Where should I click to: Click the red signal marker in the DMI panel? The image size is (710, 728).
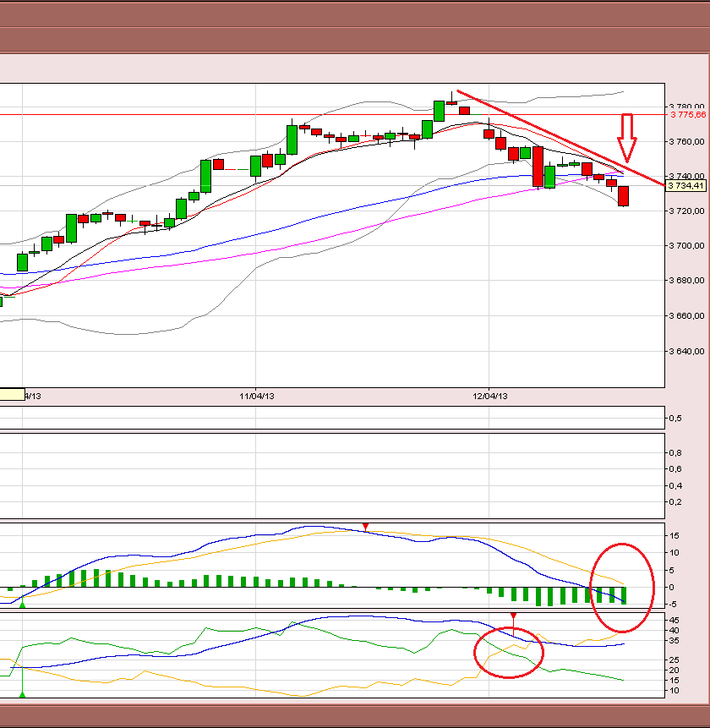click(513, 616)
